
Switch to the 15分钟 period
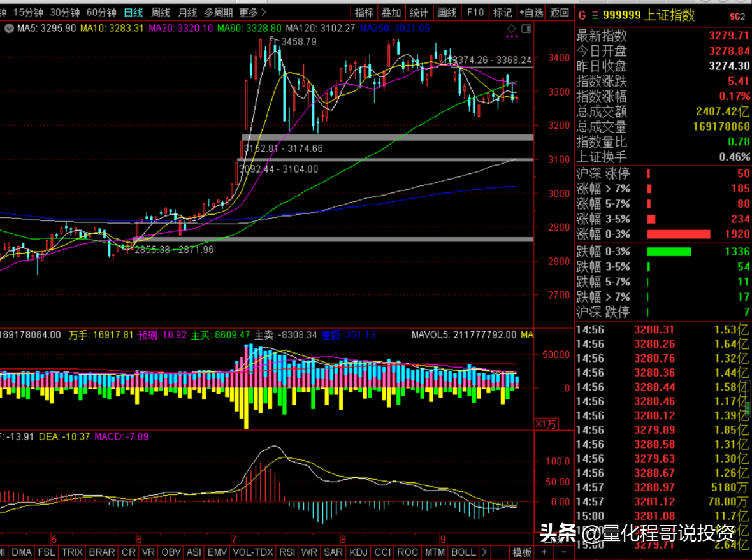pos(28,13)
